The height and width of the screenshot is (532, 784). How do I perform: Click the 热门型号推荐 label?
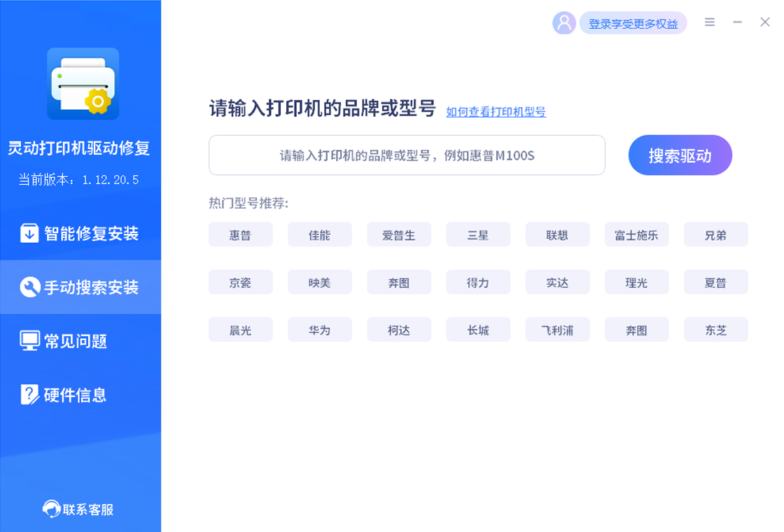coord(248,203)
